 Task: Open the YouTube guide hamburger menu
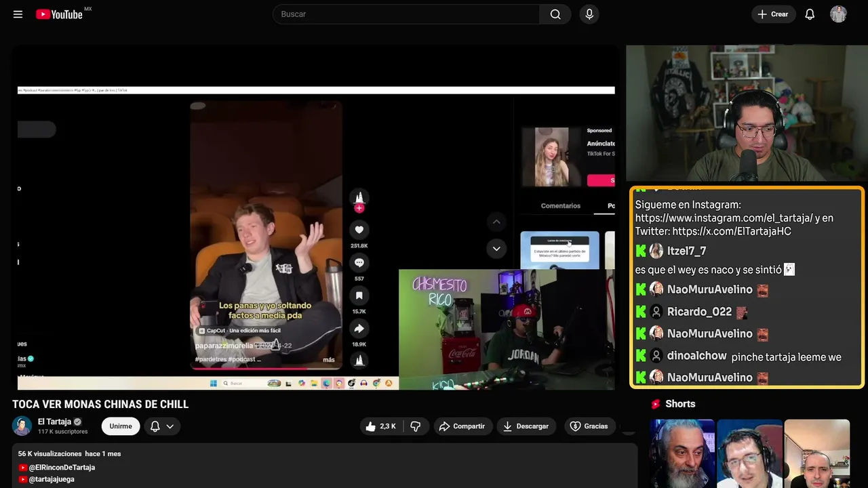click(18, 14)
